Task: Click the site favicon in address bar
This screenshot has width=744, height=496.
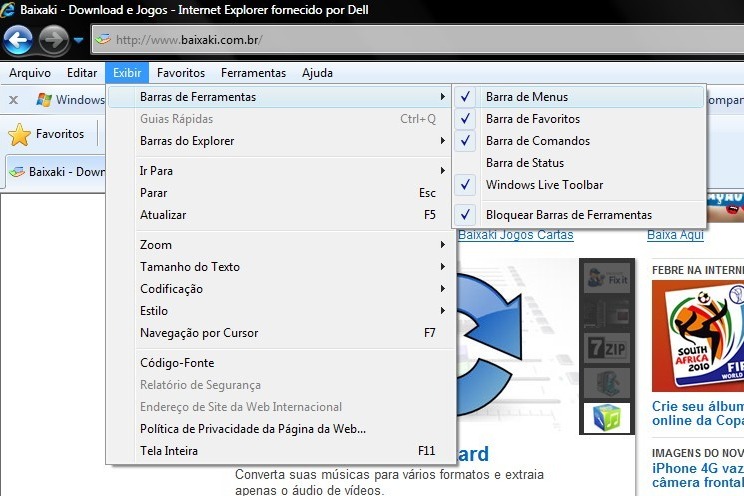Action: tap(103, 39)
